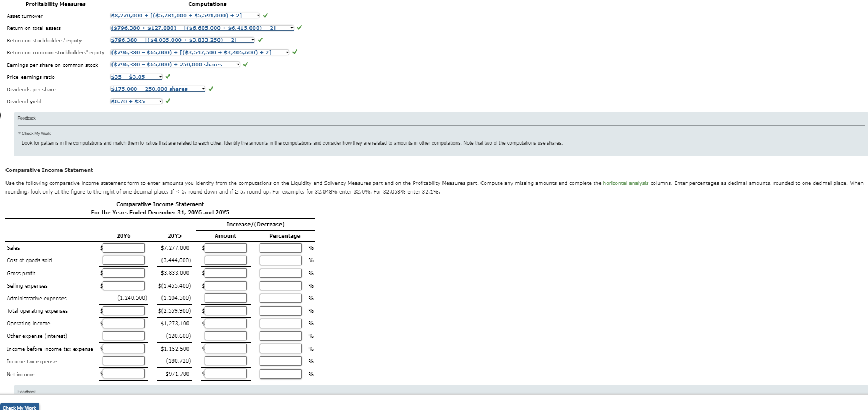Click the Administrative expenses Amount field
Viewport: 868px width, 410px height.
226,298
